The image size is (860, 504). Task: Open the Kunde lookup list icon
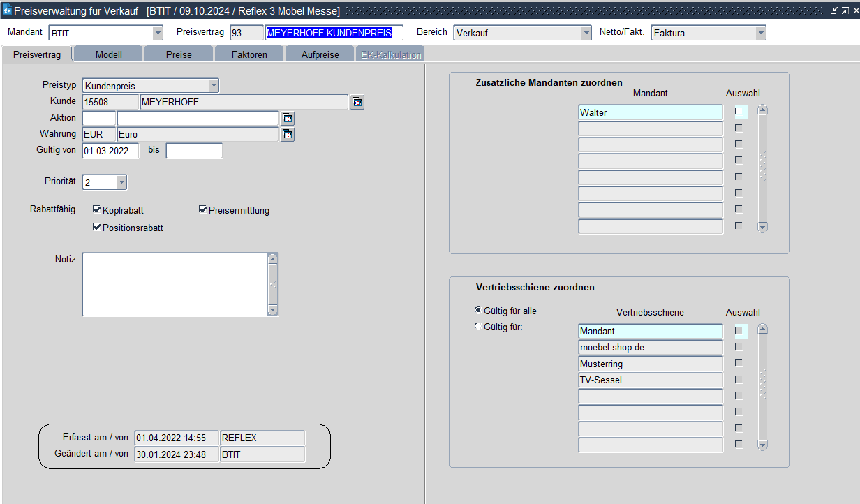tap(357, 103)
